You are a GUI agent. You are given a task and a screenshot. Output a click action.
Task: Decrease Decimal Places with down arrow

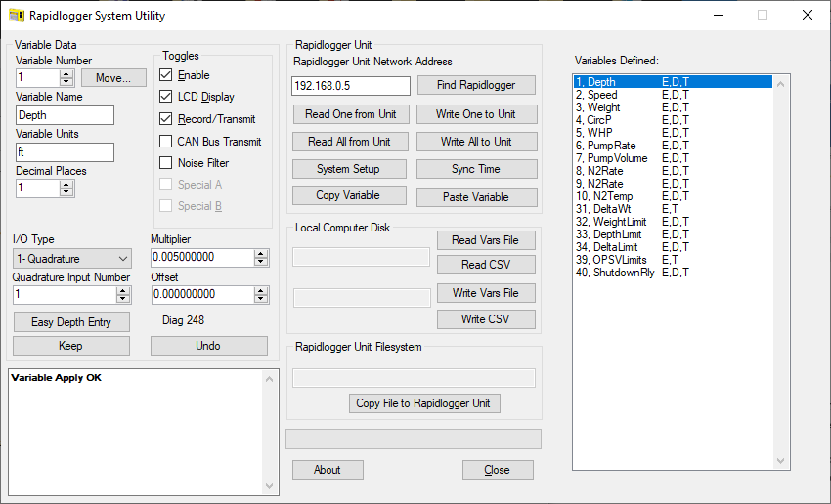point(66,191)
